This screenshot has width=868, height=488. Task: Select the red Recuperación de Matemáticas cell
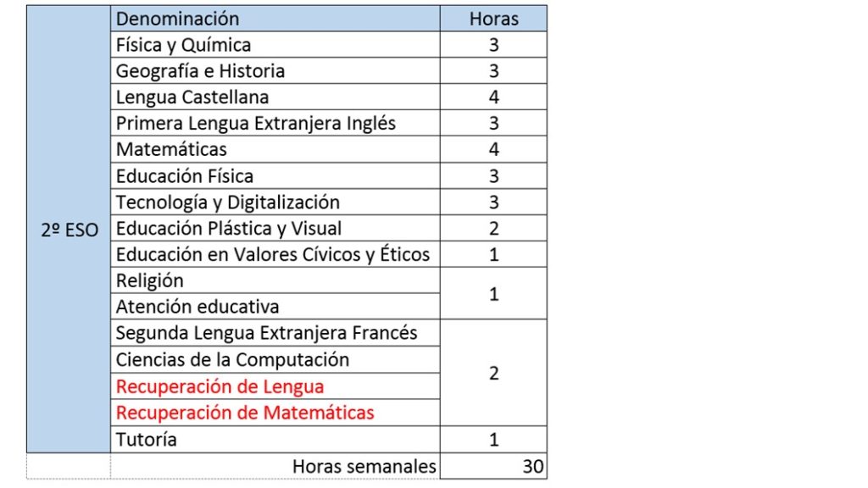coord(245,413)
